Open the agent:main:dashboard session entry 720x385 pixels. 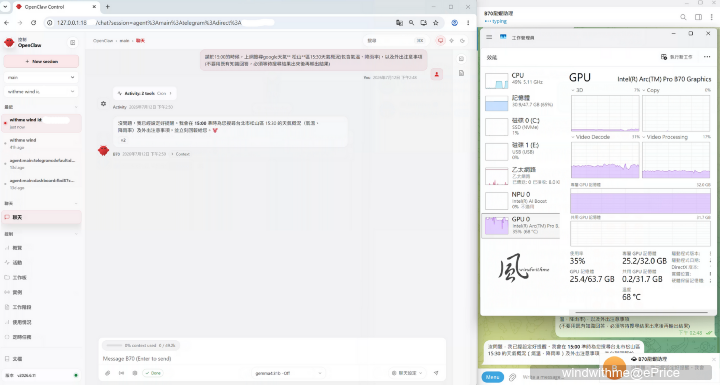pos(42,184)
